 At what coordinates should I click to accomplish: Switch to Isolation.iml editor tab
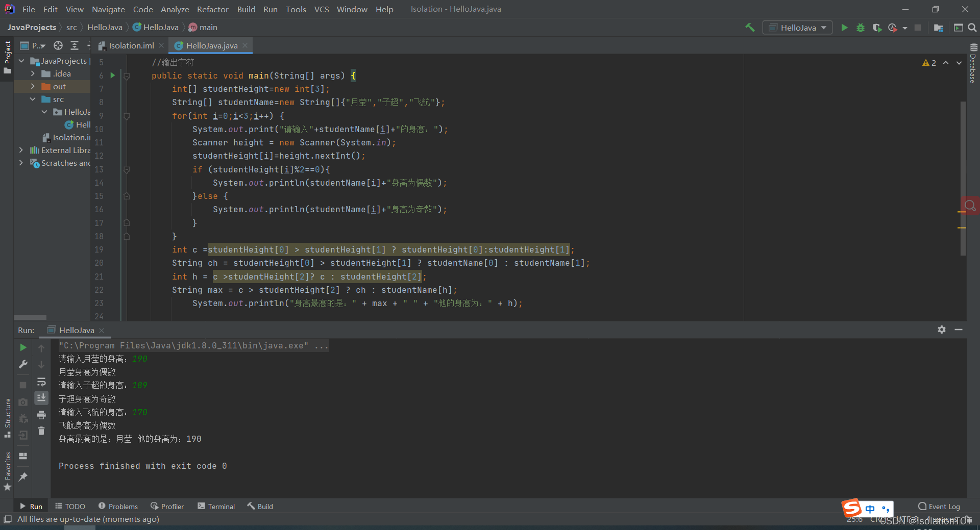(x=131, y=45)
